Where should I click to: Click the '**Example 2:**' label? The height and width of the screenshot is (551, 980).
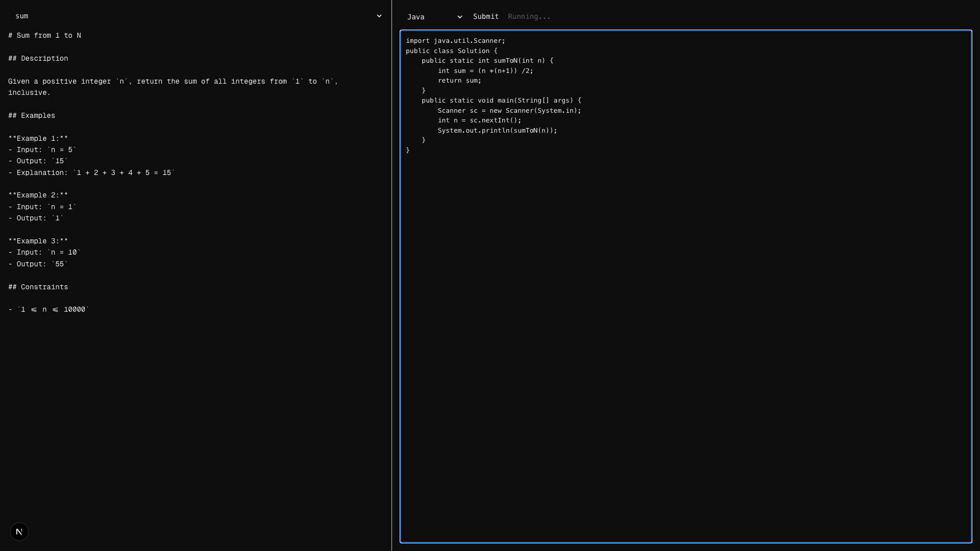[38, 195]
